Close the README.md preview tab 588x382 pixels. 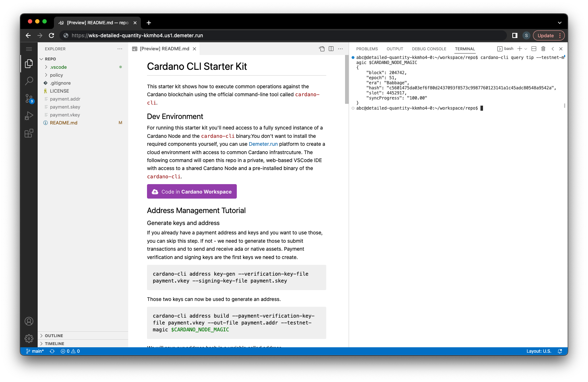(194, 49)
